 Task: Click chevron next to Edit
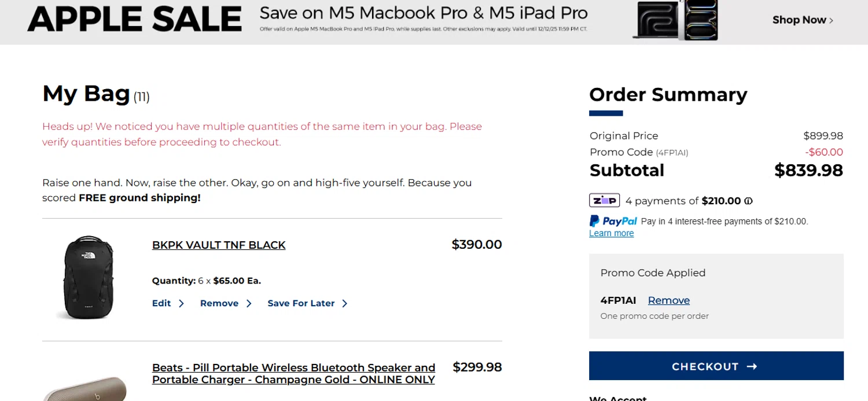(181, 303)
